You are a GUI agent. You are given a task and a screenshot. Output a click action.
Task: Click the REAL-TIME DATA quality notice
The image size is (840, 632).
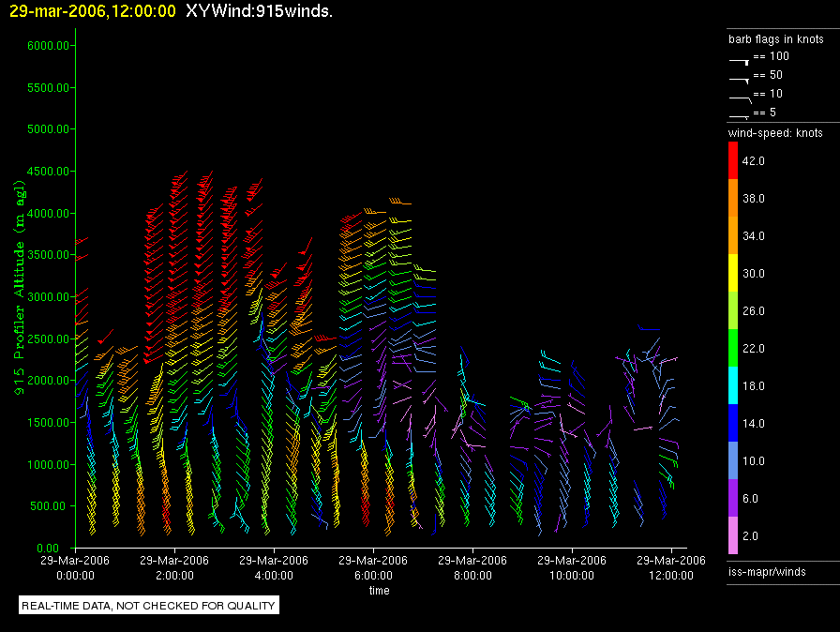[x=149, y=606]
